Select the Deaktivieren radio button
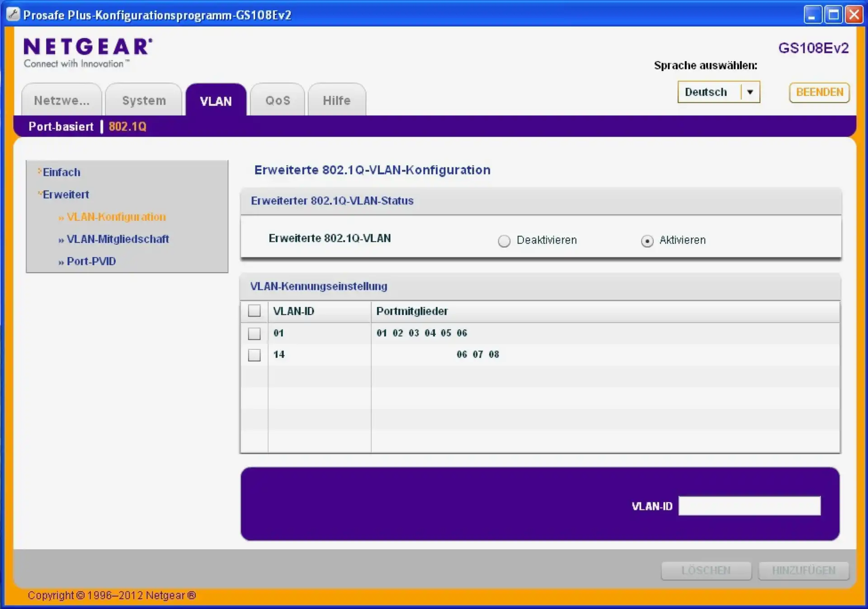 (x=504, y=241)
